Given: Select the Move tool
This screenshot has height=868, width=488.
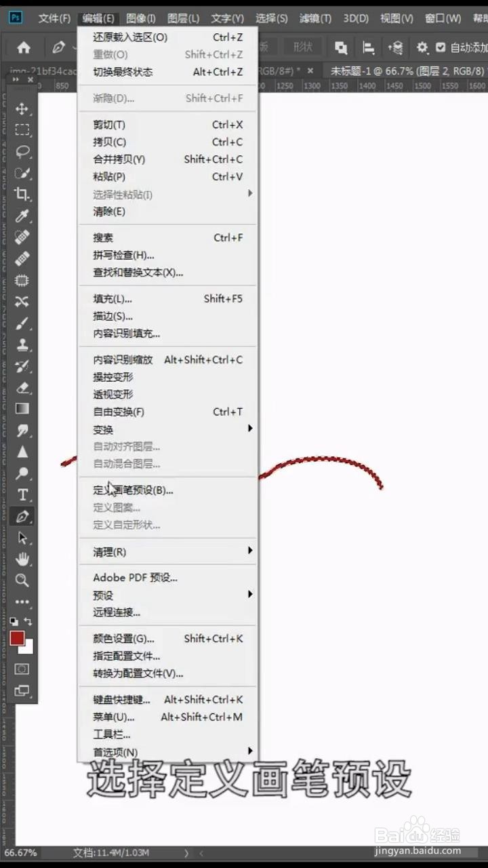Looking at the screenshot, I should point(22,108).
